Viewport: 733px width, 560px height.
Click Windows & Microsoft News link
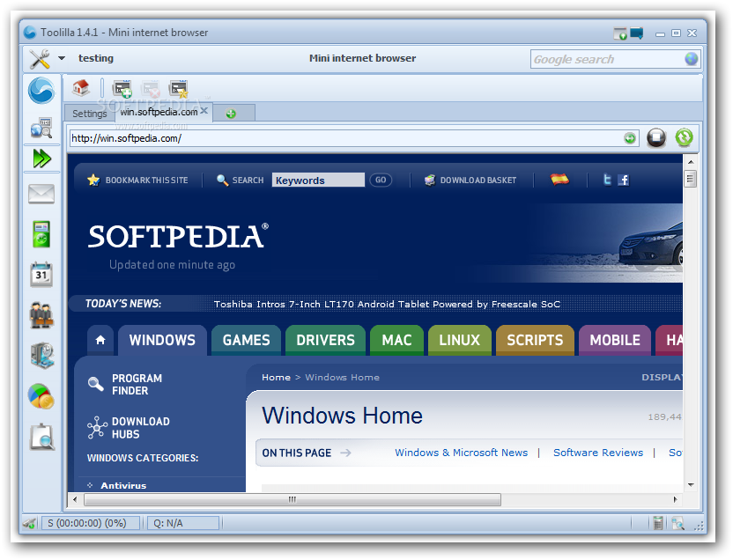[x=461, y=453]
